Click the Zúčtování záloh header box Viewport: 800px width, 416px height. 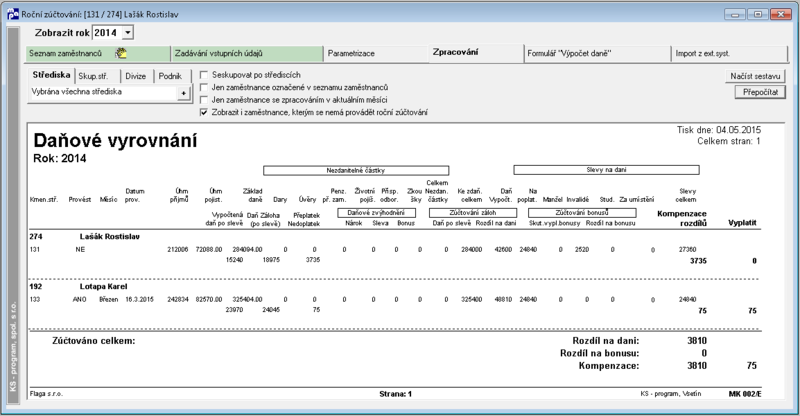click(x=473, y=213)
